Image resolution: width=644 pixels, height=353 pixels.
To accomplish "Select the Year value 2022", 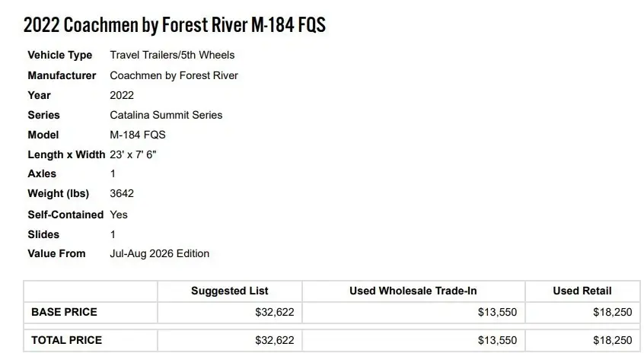I will tap(122, 95).
